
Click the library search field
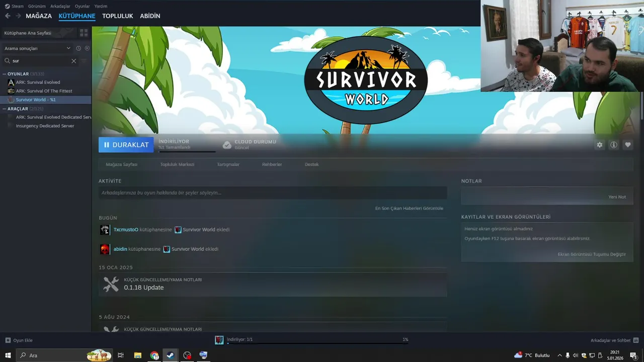[40, 61]
